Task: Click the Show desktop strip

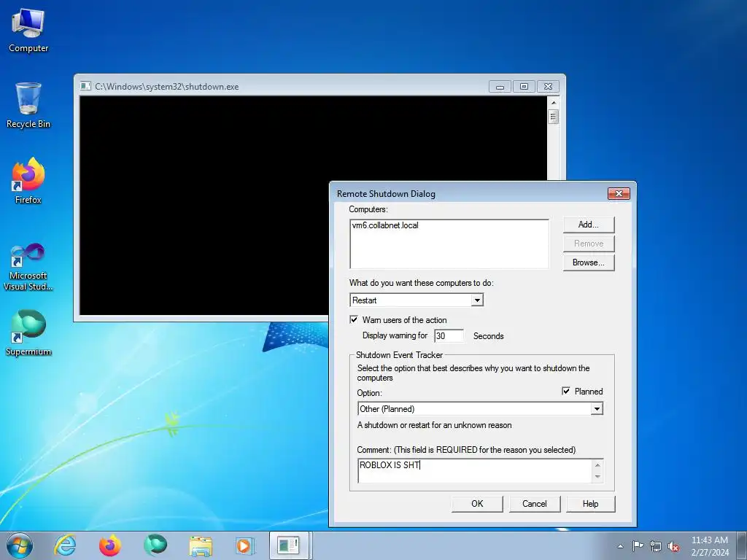Action: point(742,545)
